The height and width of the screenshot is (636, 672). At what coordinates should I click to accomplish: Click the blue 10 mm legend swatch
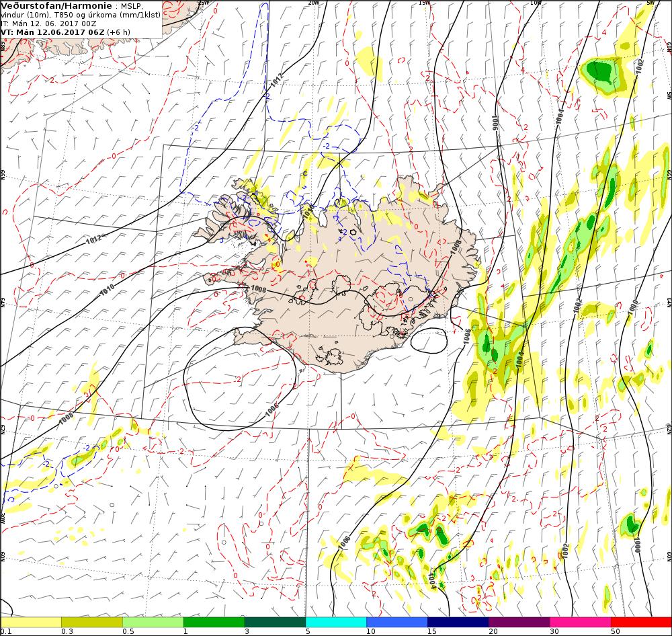point(397,622)
